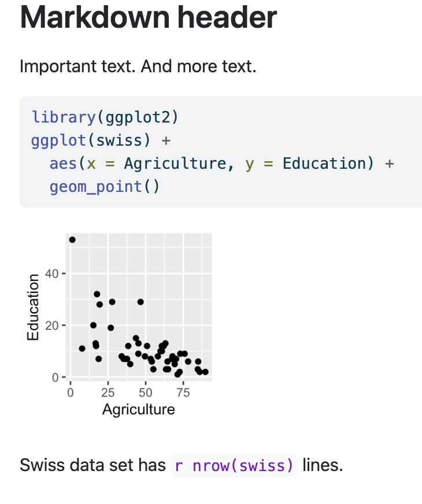Click the geom_point() code line
422x504 pixels.
103,187
